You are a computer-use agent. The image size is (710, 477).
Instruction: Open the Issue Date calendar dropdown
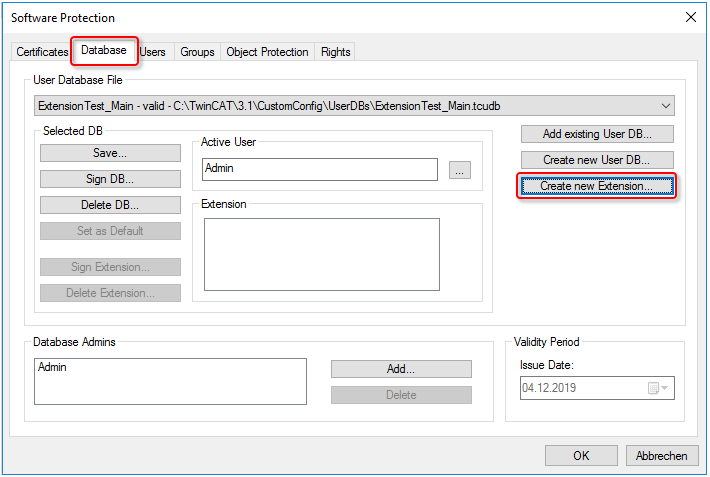click(x=658, y=388)
